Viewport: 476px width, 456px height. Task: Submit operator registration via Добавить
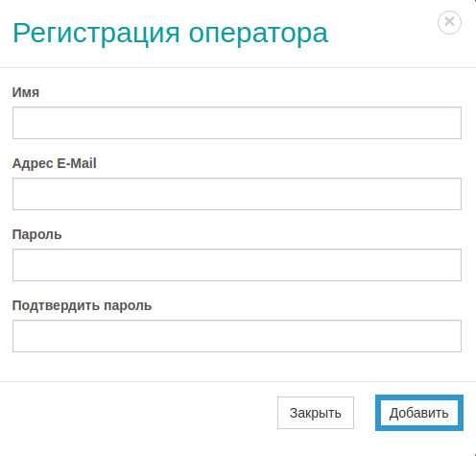click(419, 413)
